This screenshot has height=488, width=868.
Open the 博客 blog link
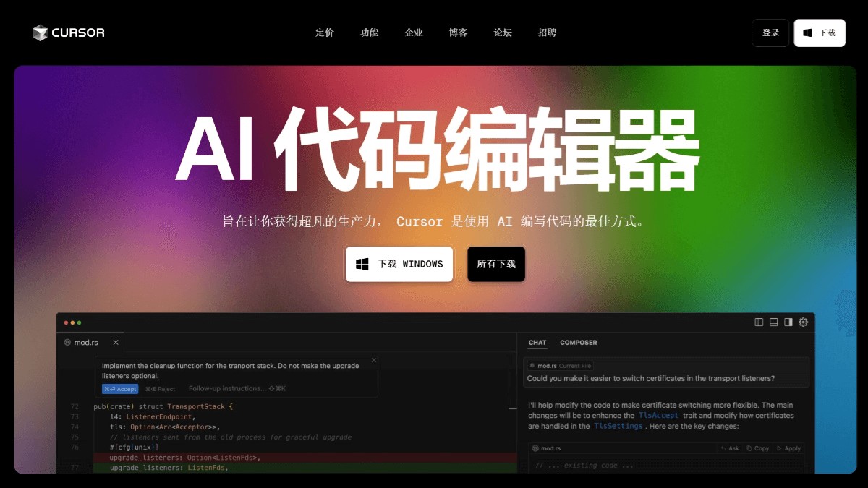point(459,33)
